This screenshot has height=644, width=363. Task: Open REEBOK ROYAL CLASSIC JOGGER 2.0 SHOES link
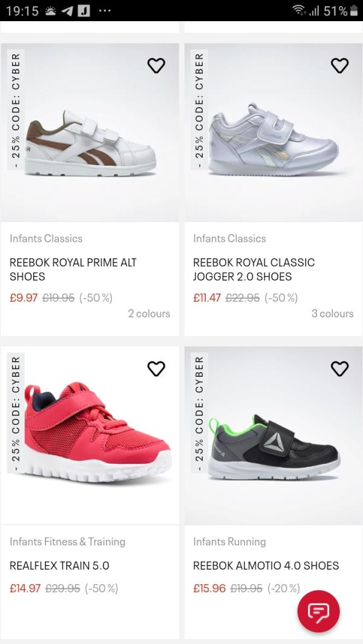pos(254,270)
